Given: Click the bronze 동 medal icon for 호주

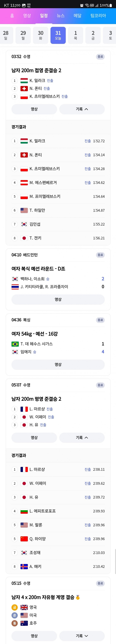Looking at the screenshot, I should click(x=14, y=623).
